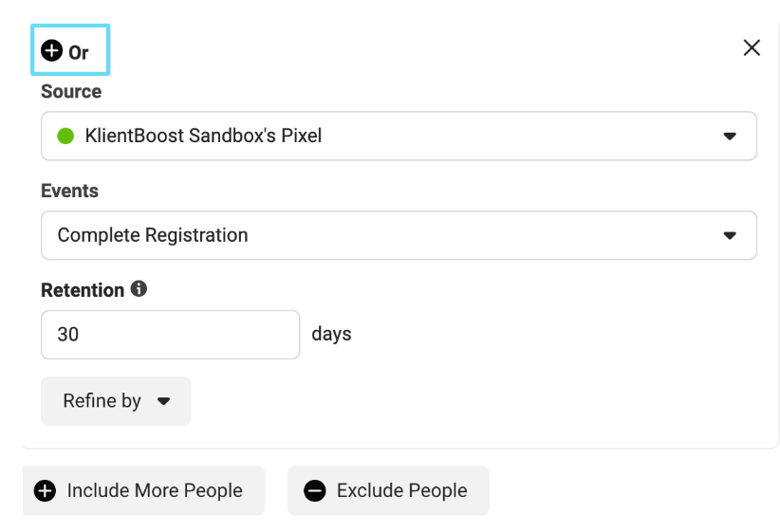Viewport: 780px width, 532px height.
Task: Click the retention days input field
Action: [x=171, y=334]
